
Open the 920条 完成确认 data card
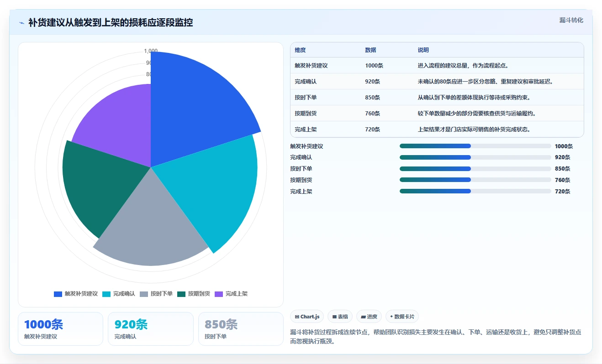pyautogui.click(x=151, y=329)
